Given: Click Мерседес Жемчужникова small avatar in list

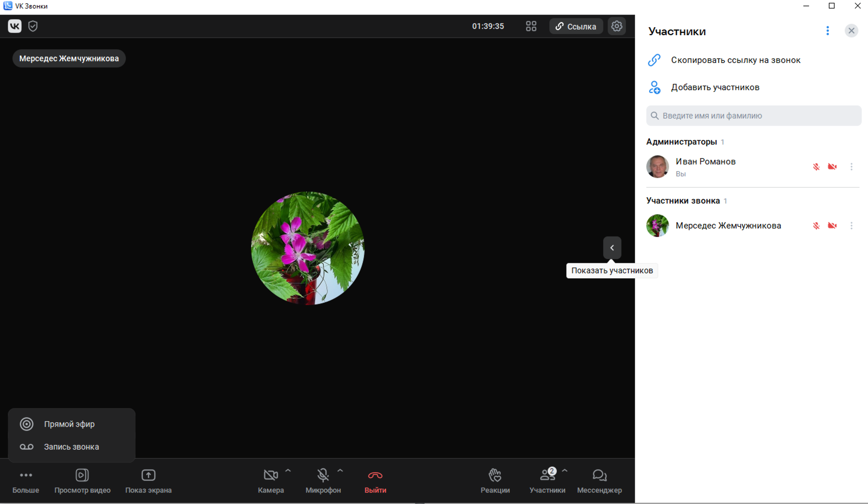Looking at the screenshot, I should tap(657, 226).
